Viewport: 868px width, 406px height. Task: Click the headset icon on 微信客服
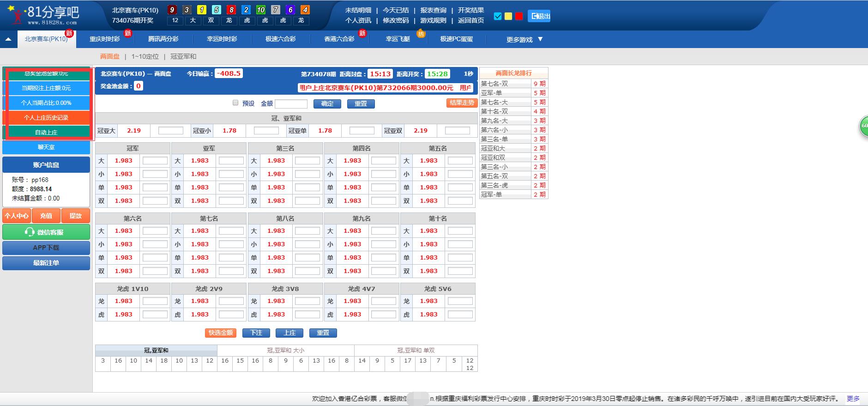point(30,232)
